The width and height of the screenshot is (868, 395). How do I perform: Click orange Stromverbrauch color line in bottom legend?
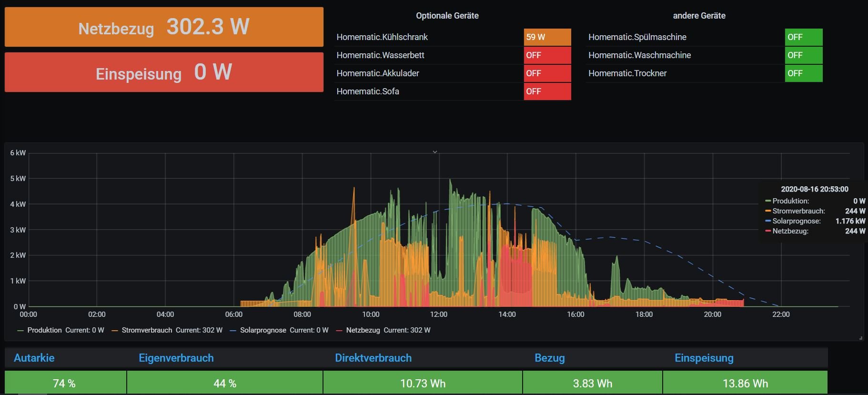tap(115, 331)
